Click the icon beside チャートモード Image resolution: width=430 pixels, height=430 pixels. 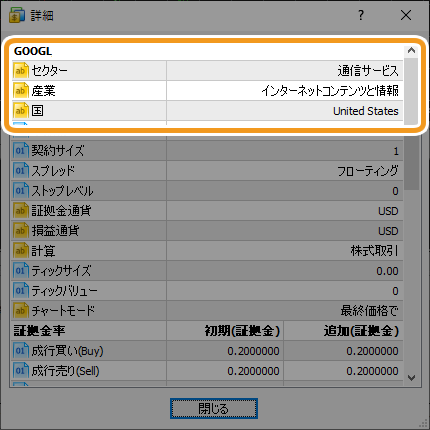click(21, 311)
